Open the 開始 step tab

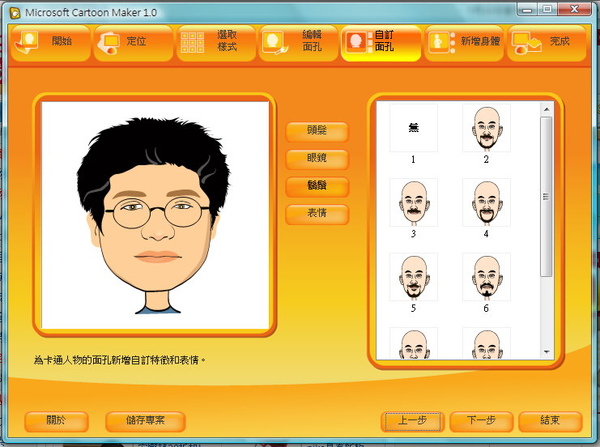51,43
